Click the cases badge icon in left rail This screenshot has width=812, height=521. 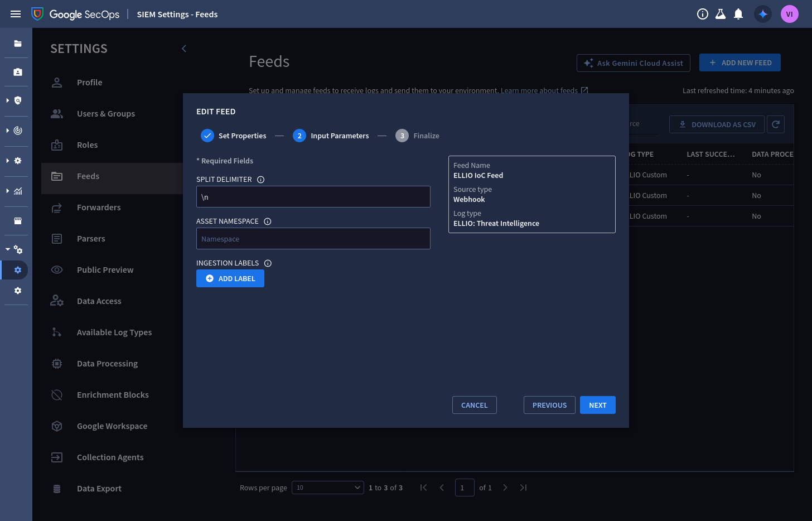18,72
